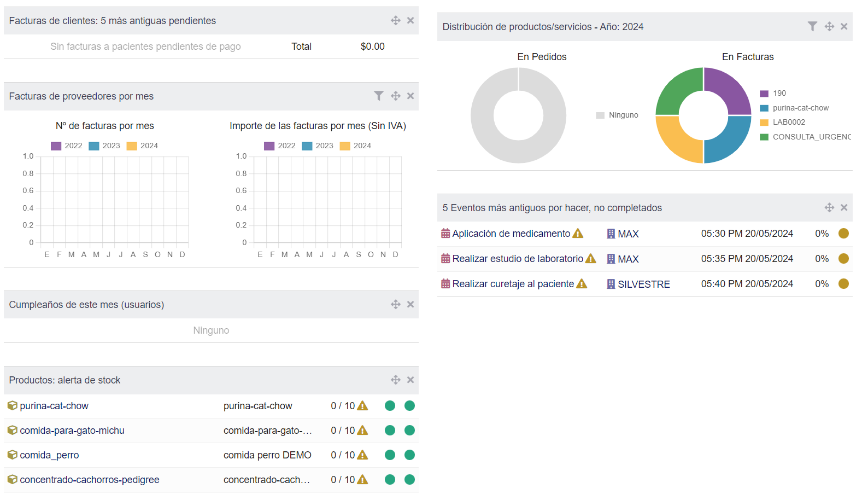Toggle 2023 legend in Nº de facturas chart
Image resolution: width=868 pixels, height=500 pixels.
tap(104, 146)
